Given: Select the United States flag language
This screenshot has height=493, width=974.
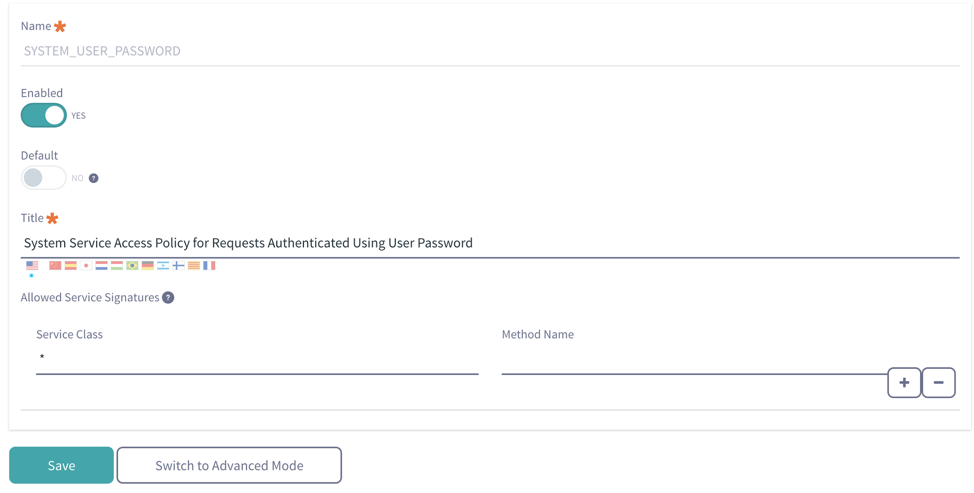Looking at the screenshot, I should coord(32,266).
